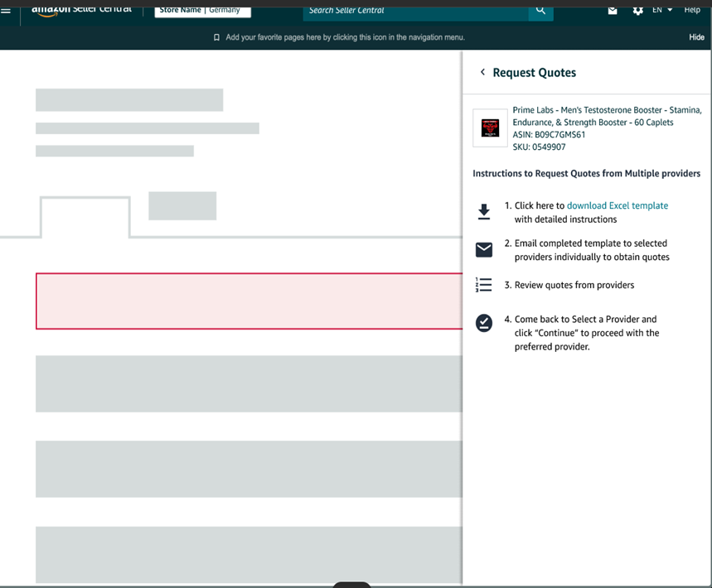Click the download arrow icon in step 1

click(x=484, y=212)
